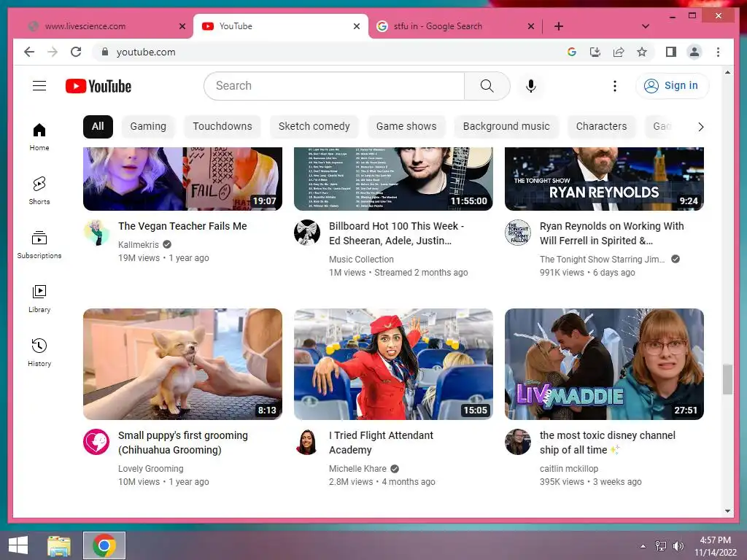View site information padlock icon
The height and width of the screenshot is (560, 747).
[x=105, y=52]
